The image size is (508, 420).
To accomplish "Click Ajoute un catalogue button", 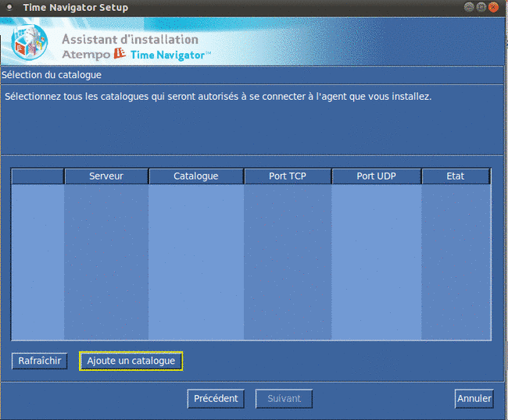I will pos(131,361).
